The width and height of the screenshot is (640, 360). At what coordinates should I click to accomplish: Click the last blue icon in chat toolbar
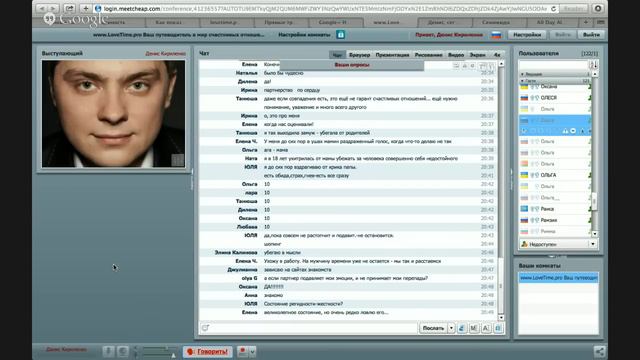498,328
